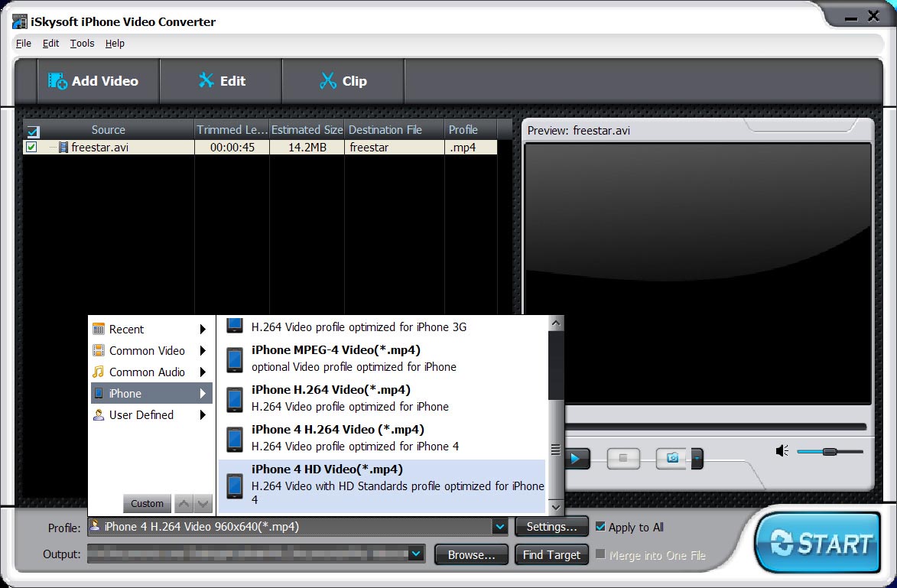Start the video conversion

coord(817,543)
